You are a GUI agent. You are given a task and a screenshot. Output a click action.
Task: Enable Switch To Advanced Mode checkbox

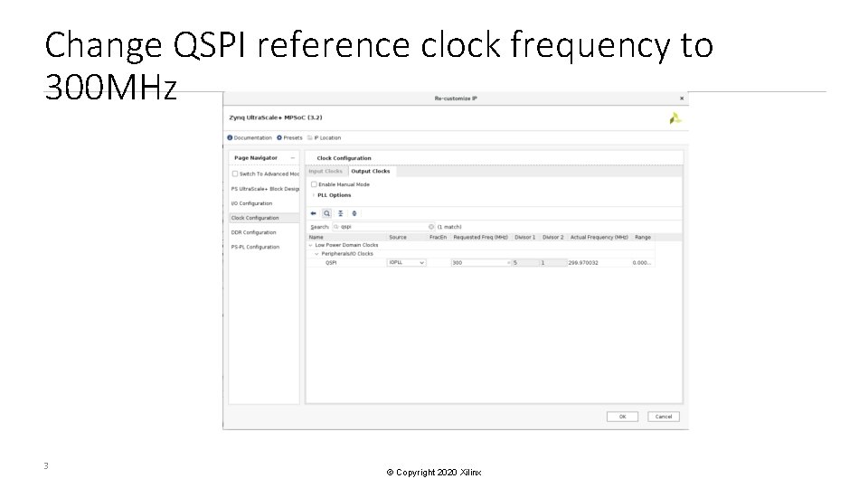point(235,174)
